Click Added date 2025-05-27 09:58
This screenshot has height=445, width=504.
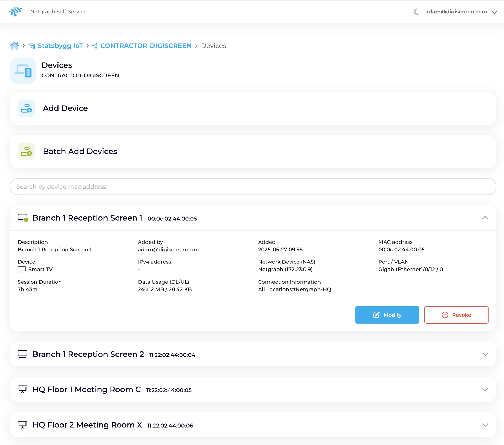tap(280, 249)
